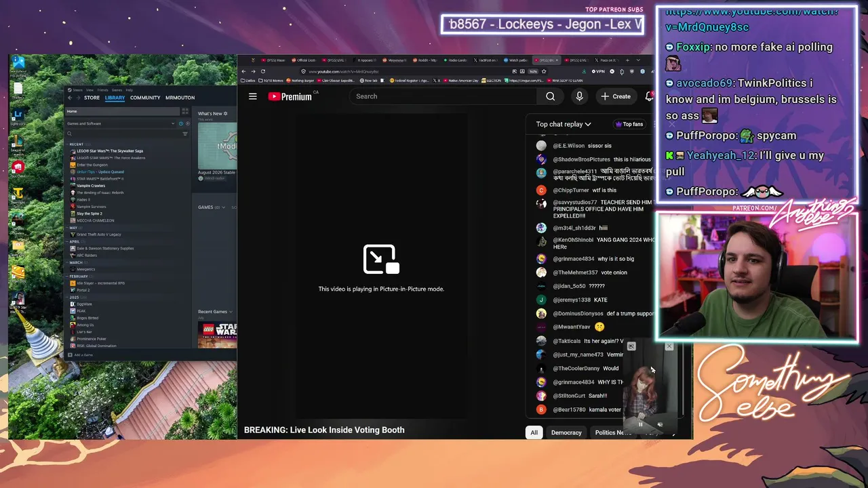Select Slay the Spire 2 in Steam library
This screenshot has width=868, height=488.
tap(90, 213)
